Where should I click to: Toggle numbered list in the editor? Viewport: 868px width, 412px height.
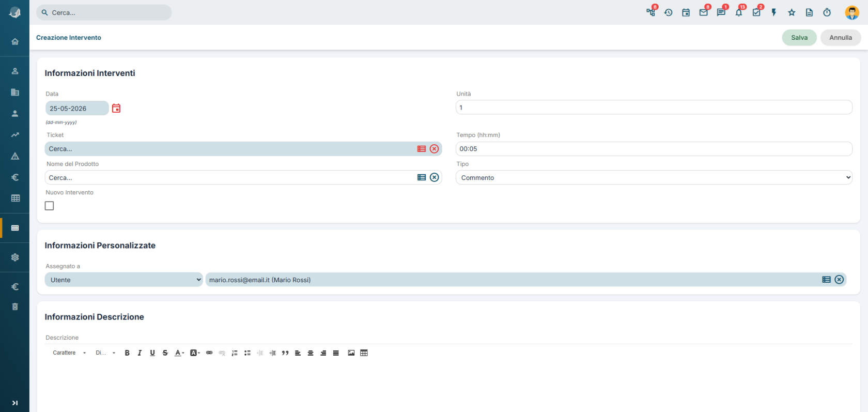click(235, 353)
